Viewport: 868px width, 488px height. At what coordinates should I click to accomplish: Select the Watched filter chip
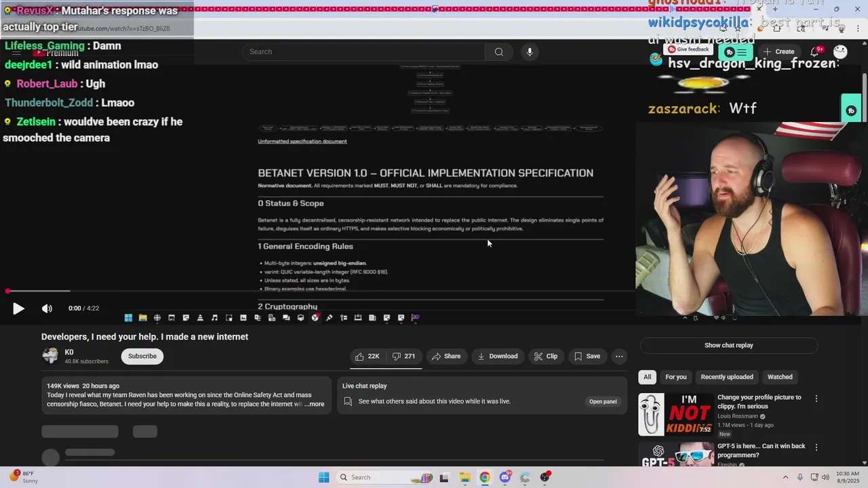(780, 377)
